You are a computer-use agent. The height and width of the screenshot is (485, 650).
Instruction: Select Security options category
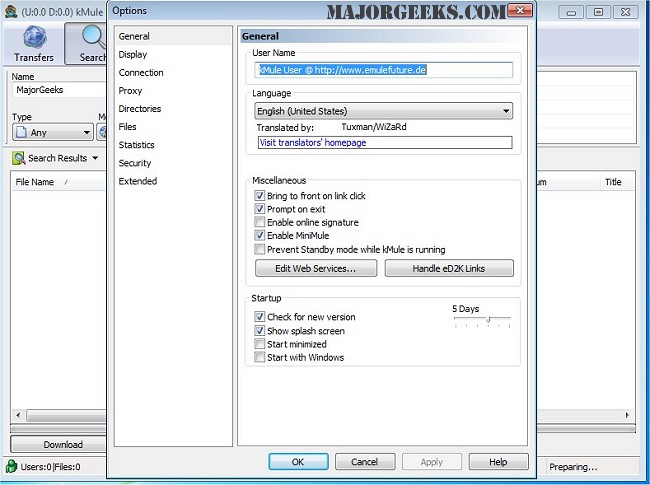pyautogui.click(x=135, y=163)
